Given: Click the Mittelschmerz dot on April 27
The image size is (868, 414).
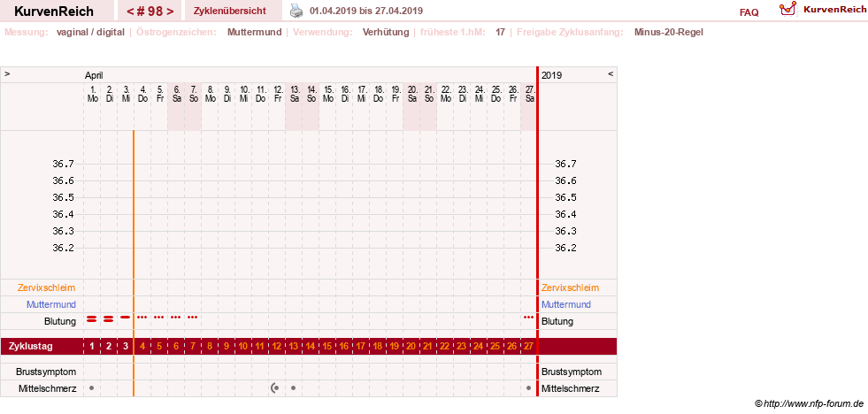Looking at the screenshot, I should (x=528, y=388).
